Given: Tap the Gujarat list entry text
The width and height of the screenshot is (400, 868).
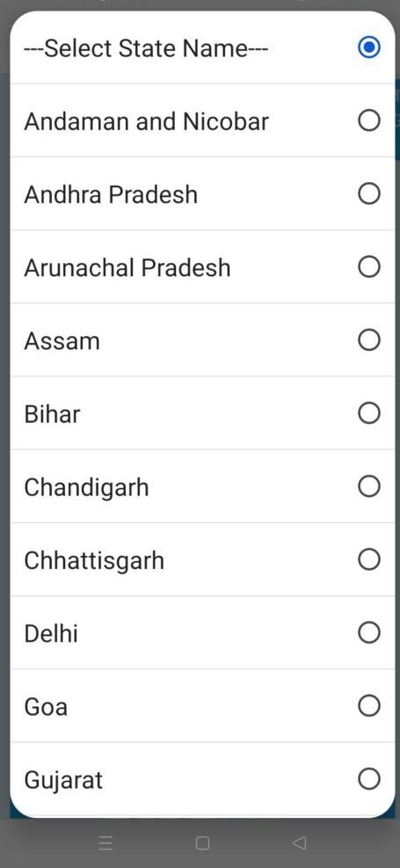Looking at the screenshot, I should [x=63, y=781].
